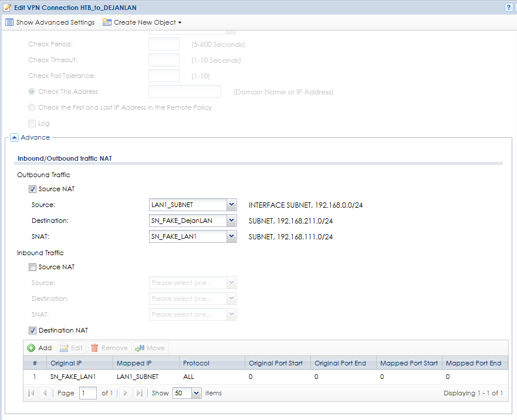Click Protocol column header

pos(212,363)
